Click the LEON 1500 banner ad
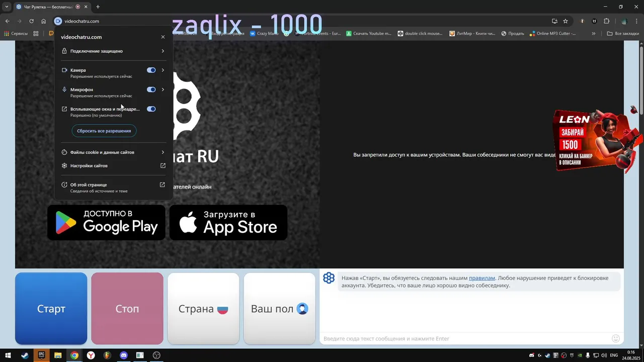The height and width of the screenshot is (362, 644). (596, 141)
